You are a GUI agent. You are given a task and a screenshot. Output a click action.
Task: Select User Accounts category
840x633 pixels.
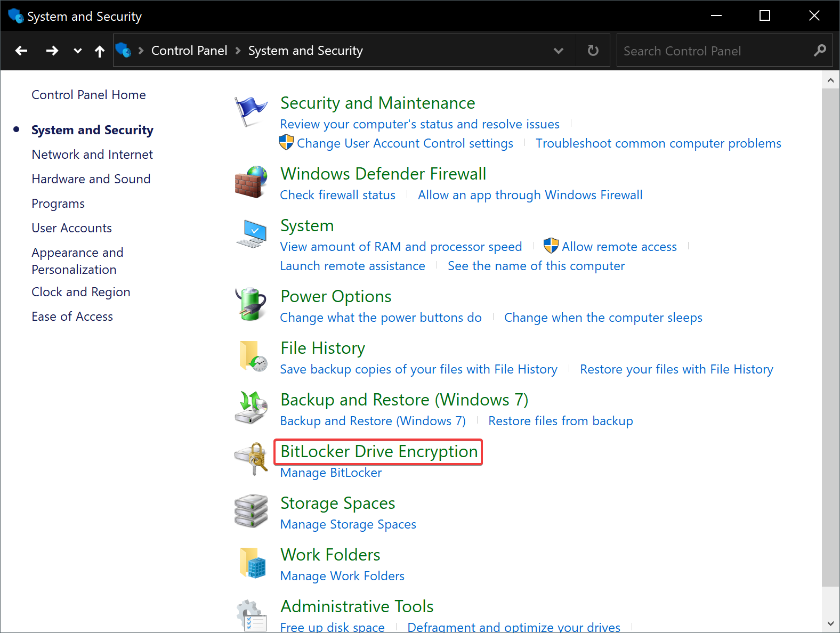[72, 228]
